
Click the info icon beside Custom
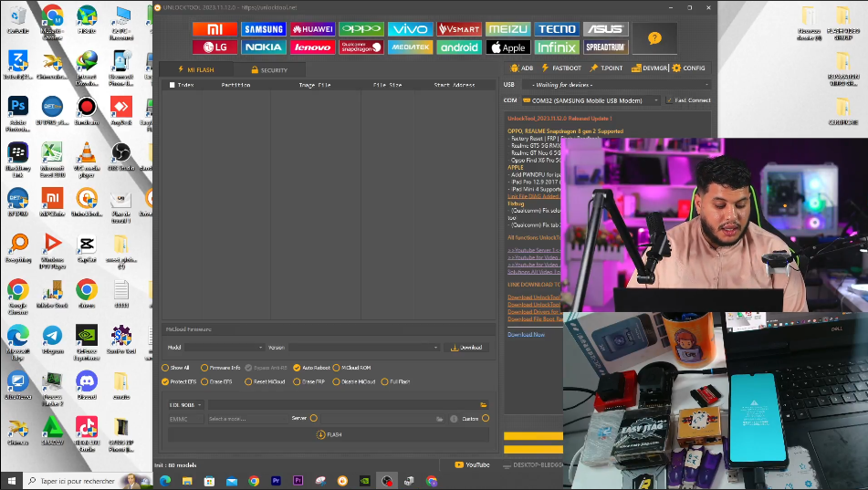coord(454,419)
